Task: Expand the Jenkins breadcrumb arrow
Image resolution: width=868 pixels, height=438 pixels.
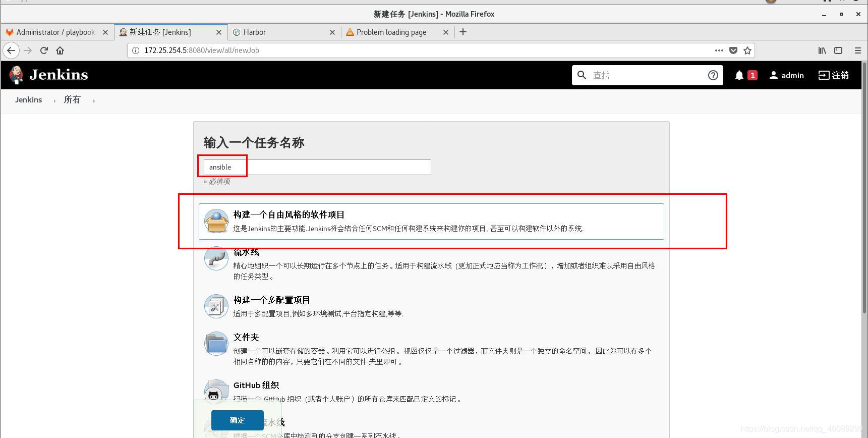Action: 54,101
